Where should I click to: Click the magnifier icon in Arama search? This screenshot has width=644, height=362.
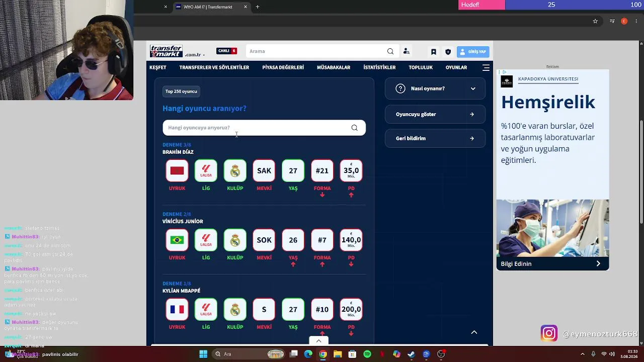pos(390,51)
